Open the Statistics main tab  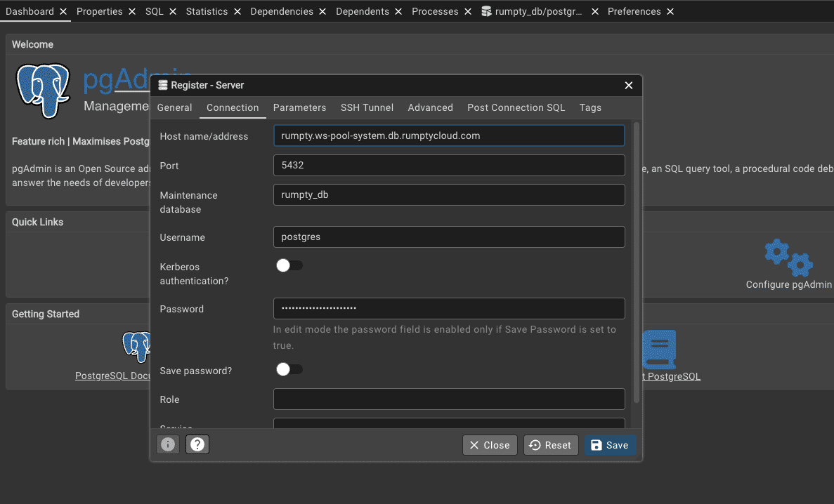tap(207, 12)
